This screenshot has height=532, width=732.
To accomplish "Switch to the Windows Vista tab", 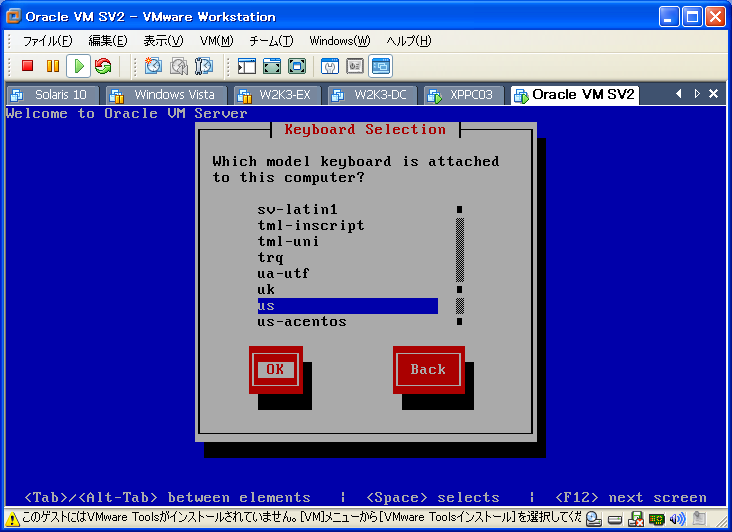I will (166, 95).
